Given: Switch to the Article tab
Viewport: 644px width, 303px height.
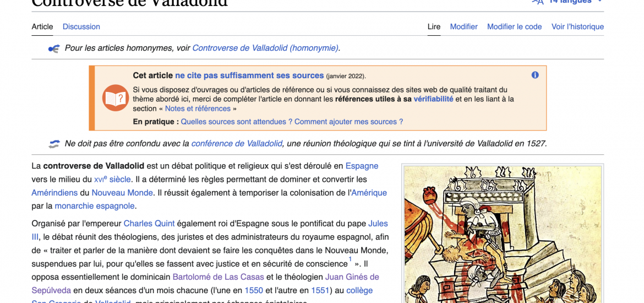Looking at the screenshot, I should pyautogui.click(x=42, y=27).
